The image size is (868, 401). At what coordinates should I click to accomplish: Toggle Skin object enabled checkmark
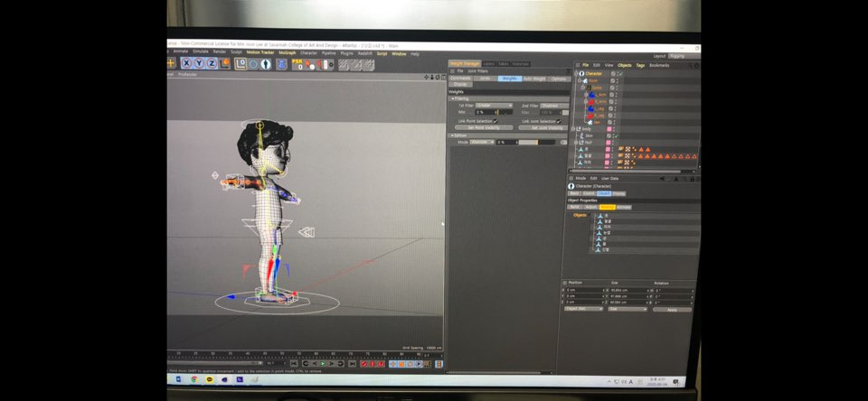click(616, 135)
